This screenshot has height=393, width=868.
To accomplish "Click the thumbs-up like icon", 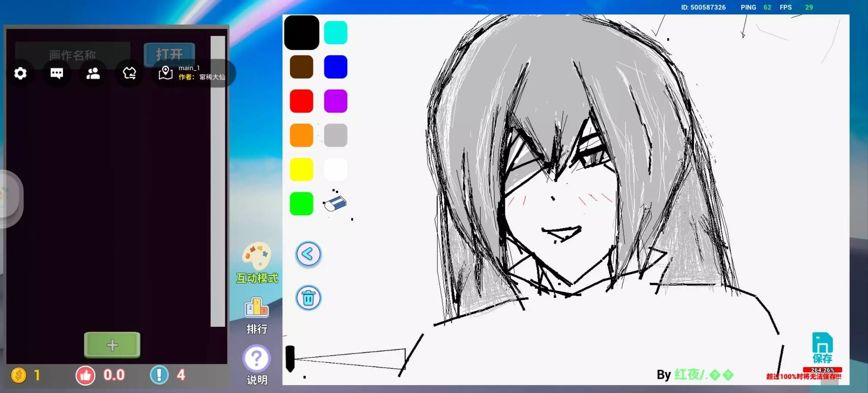I will (86, 375).
